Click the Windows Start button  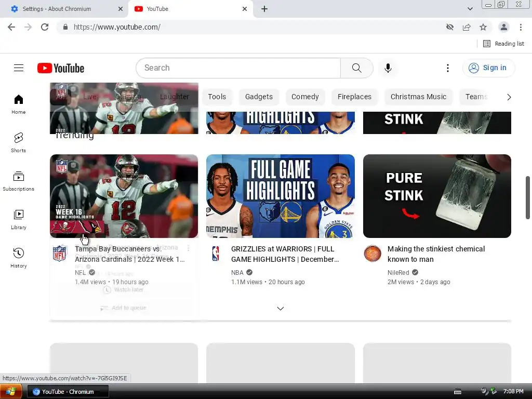[11, 392]
